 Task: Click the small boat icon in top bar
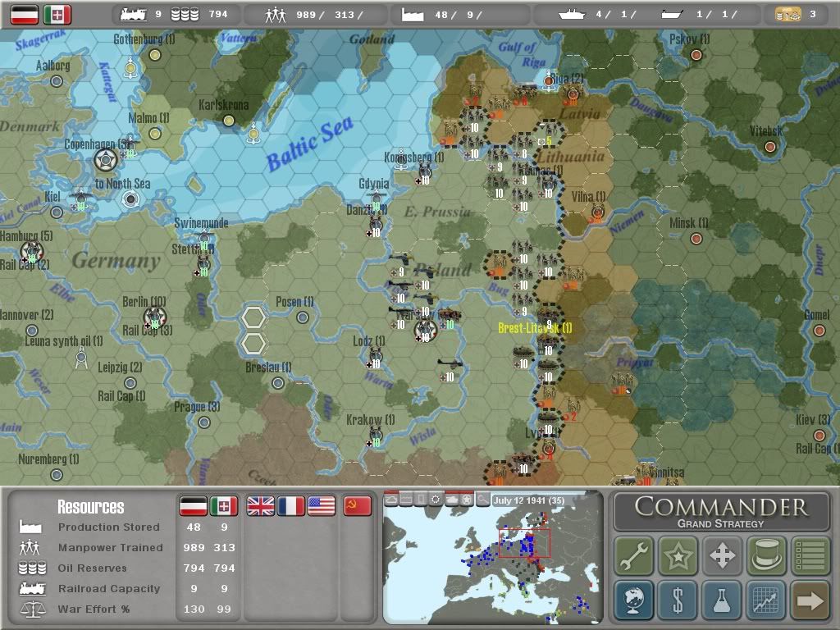673,15
